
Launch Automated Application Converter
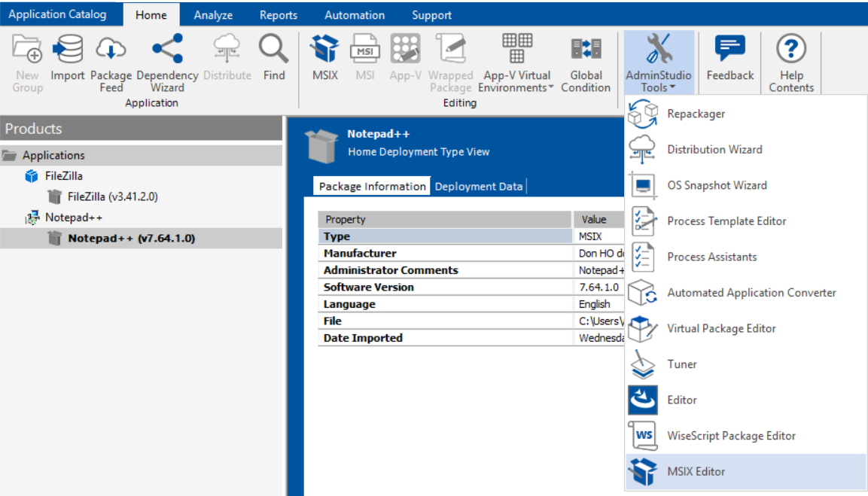click(x=745, y=293)
